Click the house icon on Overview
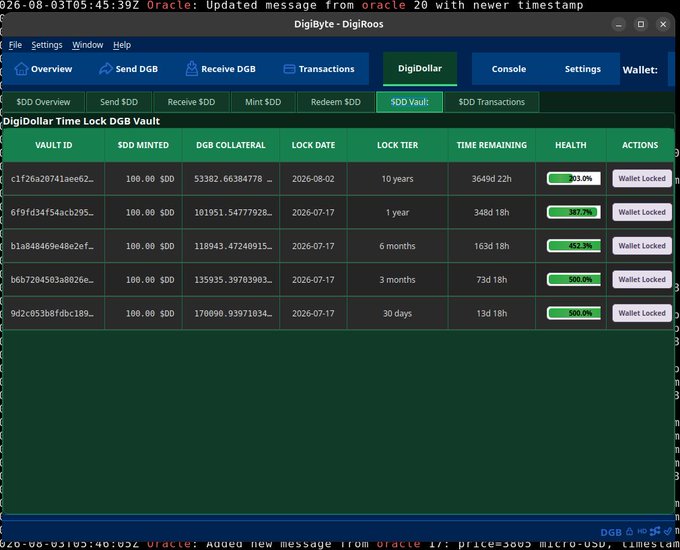 point(21,69)
